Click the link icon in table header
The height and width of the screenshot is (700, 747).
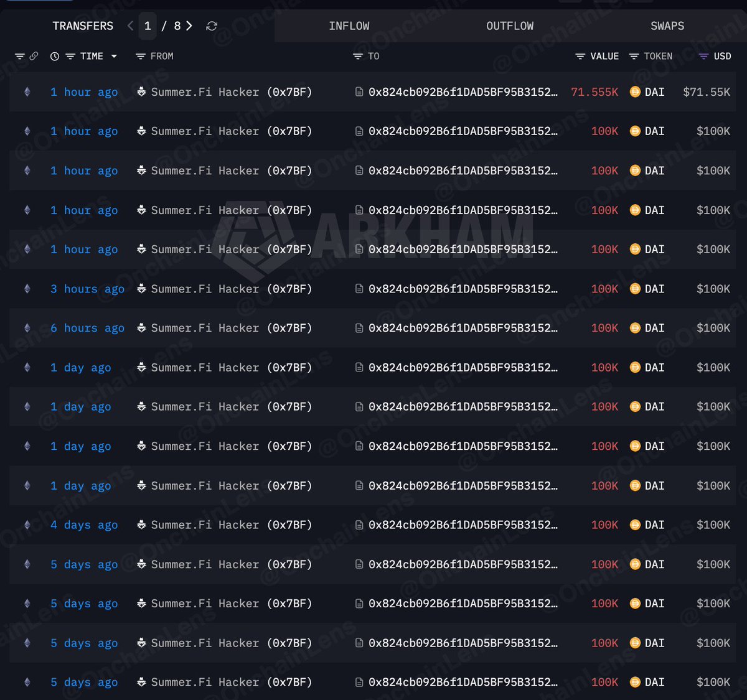tap(34, 56)
